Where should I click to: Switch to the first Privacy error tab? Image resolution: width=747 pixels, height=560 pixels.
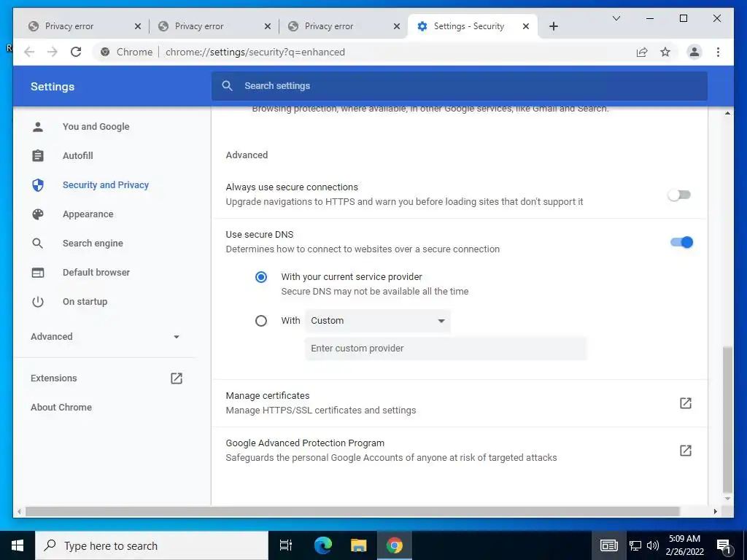coord(83,26)
